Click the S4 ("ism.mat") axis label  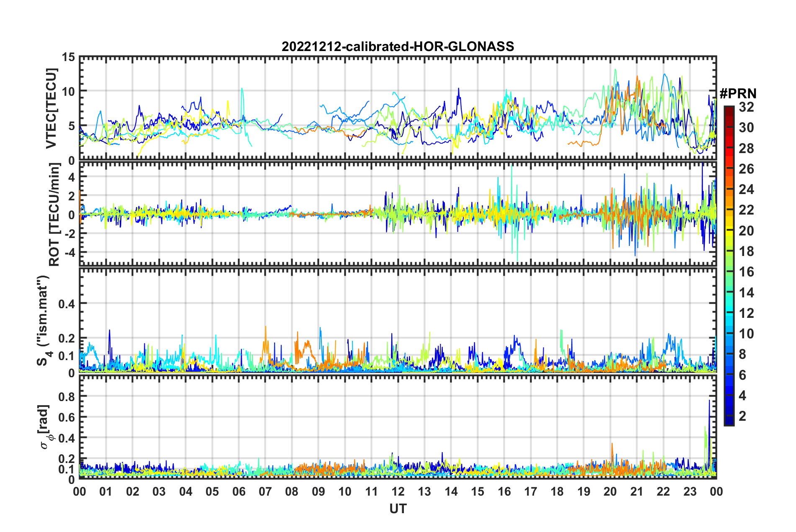click(44, 320)
